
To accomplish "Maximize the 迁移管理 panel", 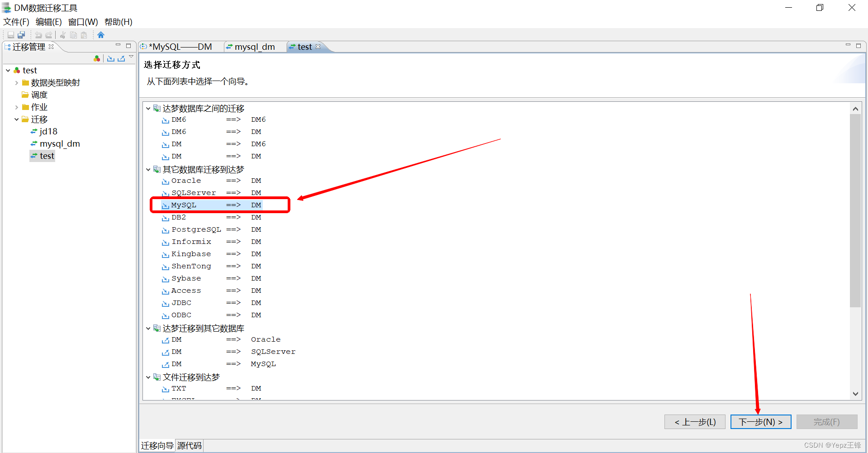I will tap(128, 45).
